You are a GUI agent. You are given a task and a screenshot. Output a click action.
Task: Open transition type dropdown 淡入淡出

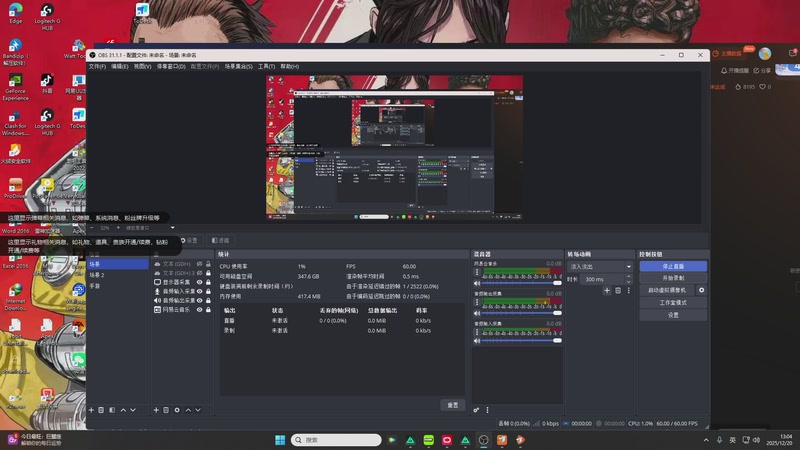click(600, 267)
